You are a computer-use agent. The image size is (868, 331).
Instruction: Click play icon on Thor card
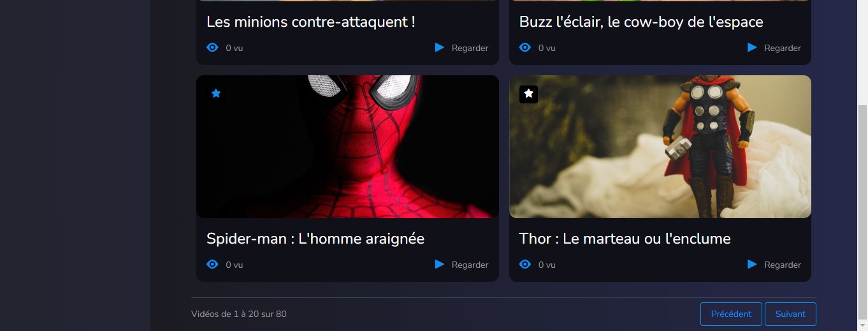[752, 264]
